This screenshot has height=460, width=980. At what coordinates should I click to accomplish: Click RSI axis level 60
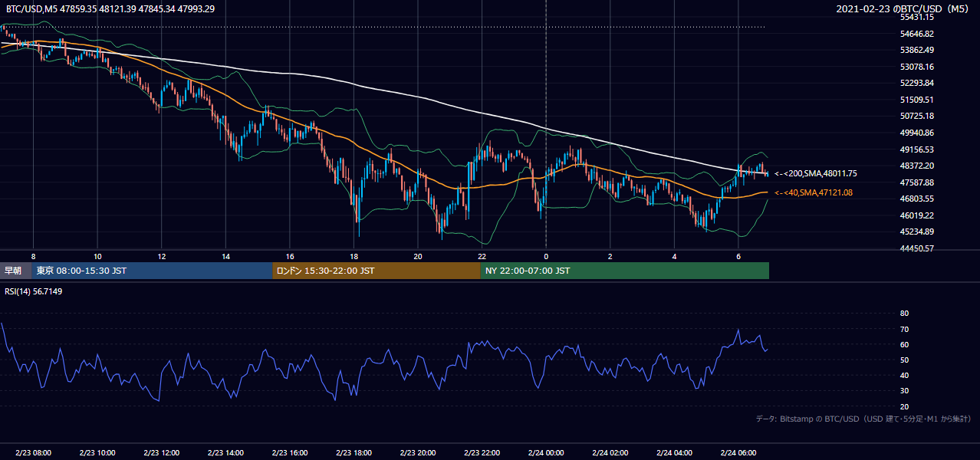904,344
